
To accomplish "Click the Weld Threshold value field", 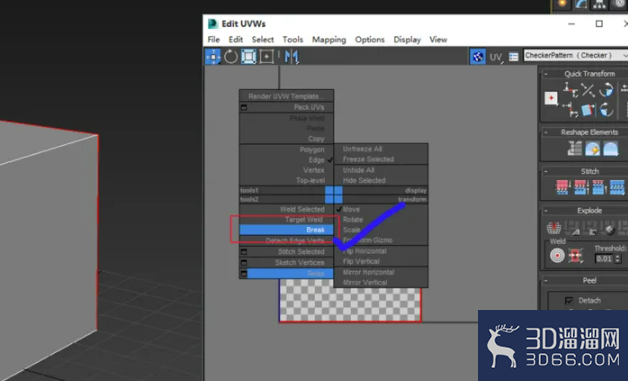I will 604,259.
